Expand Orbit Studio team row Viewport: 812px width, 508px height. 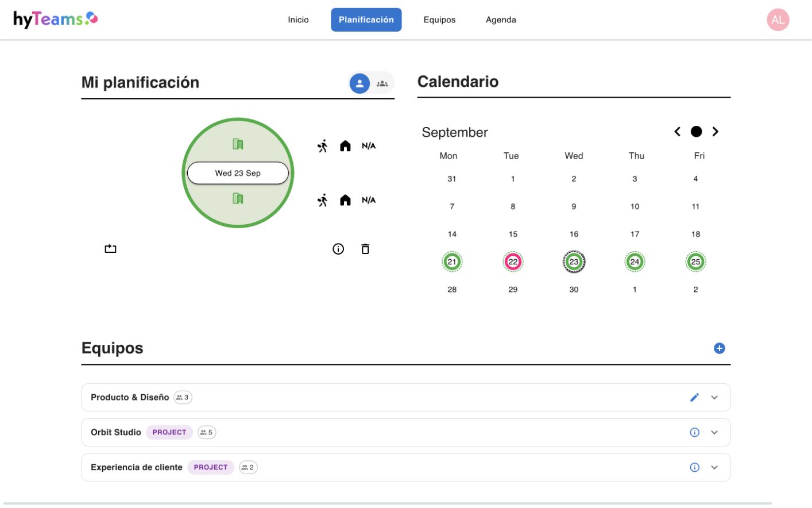(x=714, y=433)
